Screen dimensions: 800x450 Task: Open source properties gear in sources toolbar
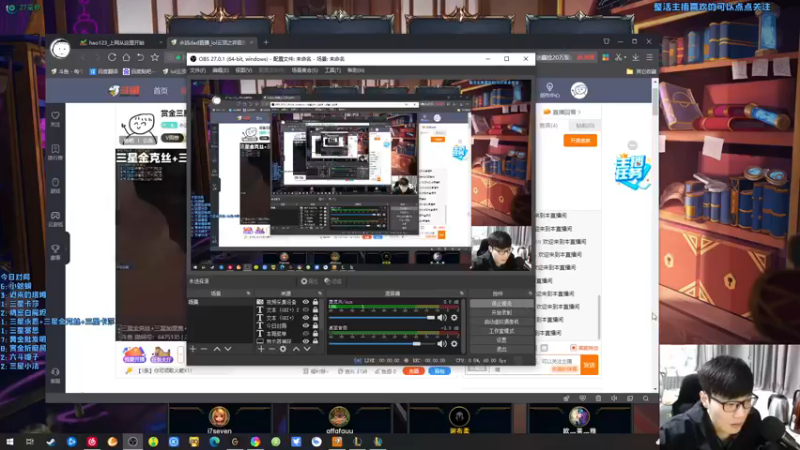[x=283, y=349]
